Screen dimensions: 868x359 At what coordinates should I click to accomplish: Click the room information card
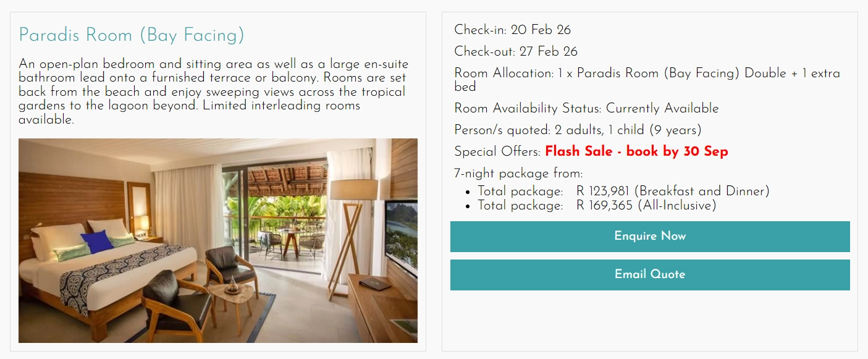tap(218, 179)
